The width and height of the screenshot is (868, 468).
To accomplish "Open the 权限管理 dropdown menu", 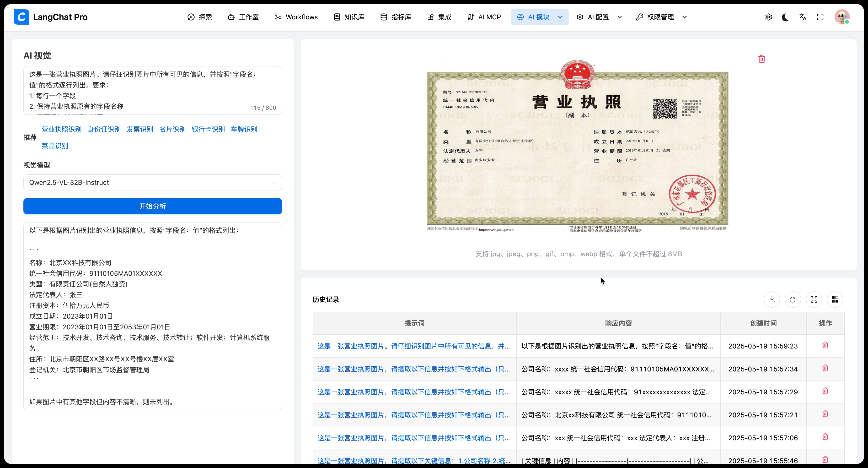I will coord(661,17).
